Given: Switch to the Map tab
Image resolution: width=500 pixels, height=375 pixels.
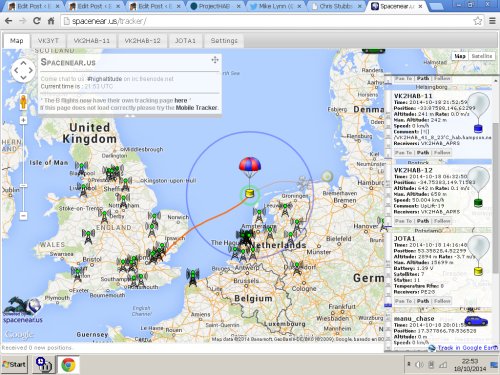Looking at the screenshot, I should click(17, 41).
